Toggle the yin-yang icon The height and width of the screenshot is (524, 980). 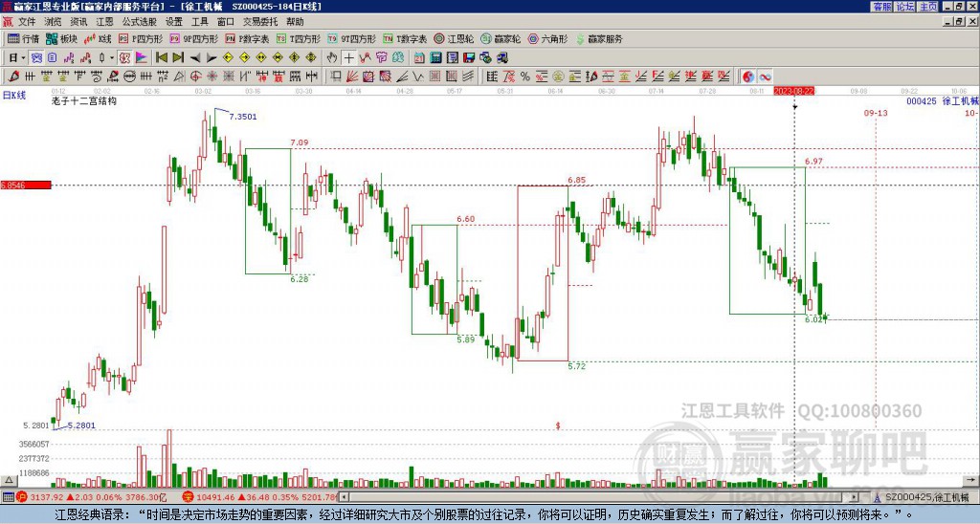[748, 76]
